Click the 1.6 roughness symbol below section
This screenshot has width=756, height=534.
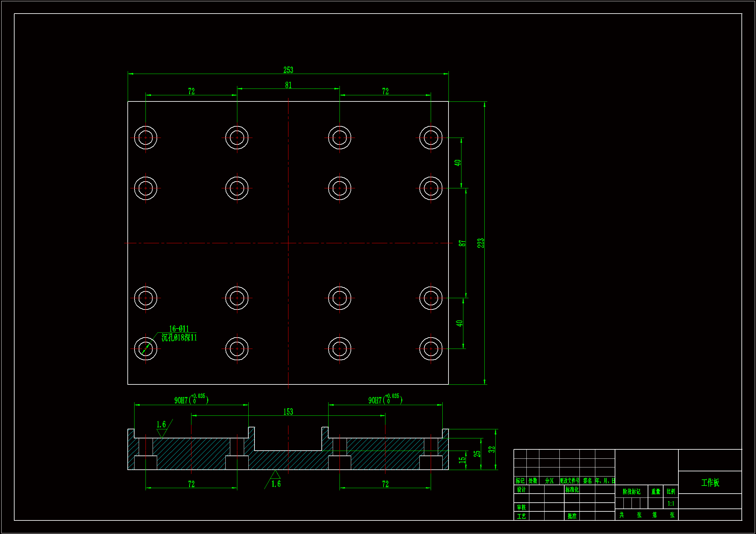276,484
